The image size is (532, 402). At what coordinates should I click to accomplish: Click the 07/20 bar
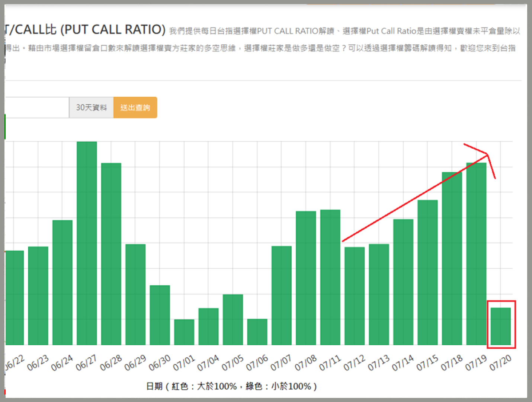point(501,326)
